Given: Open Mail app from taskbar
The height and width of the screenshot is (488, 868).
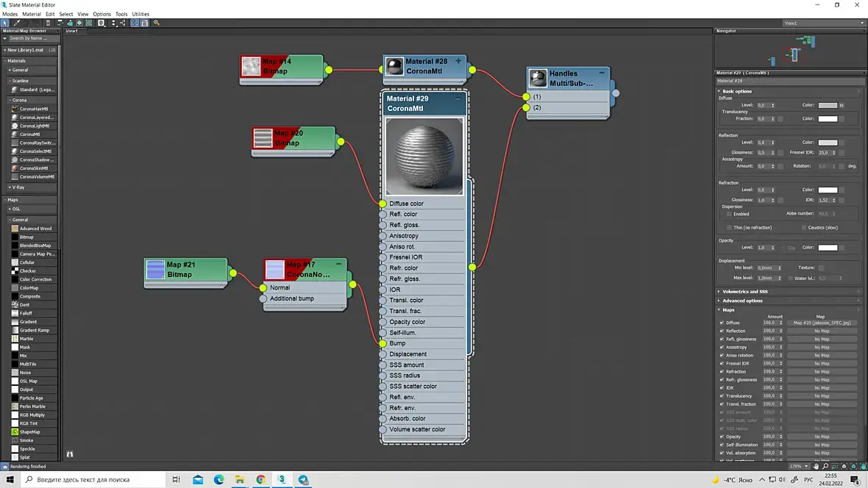Looking at the screenshot, I should (x=198, y=480).
